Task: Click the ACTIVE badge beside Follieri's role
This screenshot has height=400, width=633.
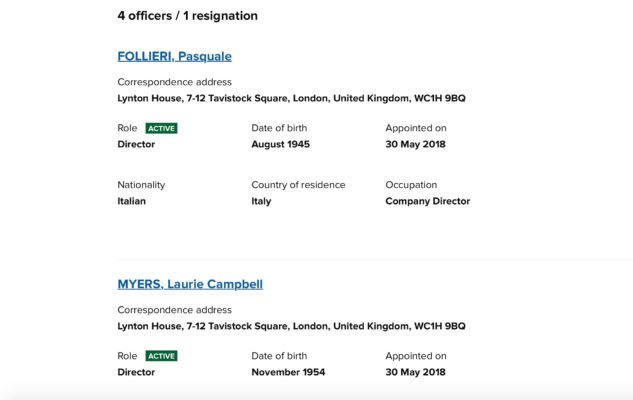Action: click(x=161, y=129)
